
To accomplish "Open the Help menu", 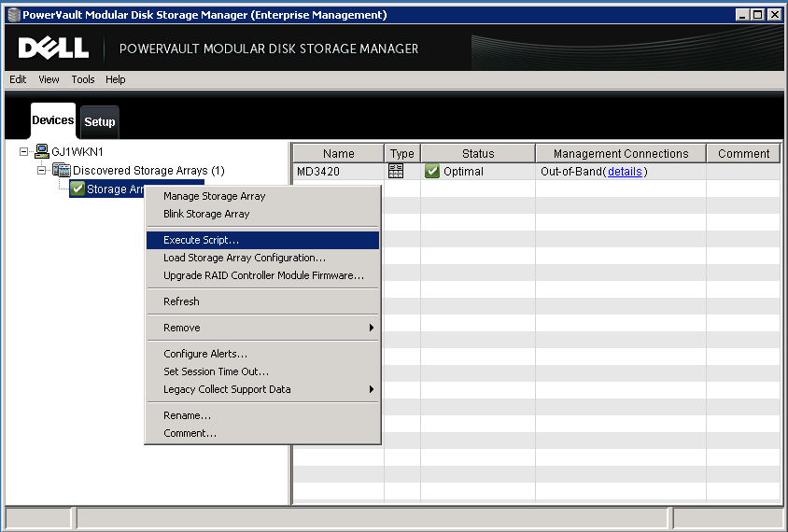I will click(x=115, y=79).
